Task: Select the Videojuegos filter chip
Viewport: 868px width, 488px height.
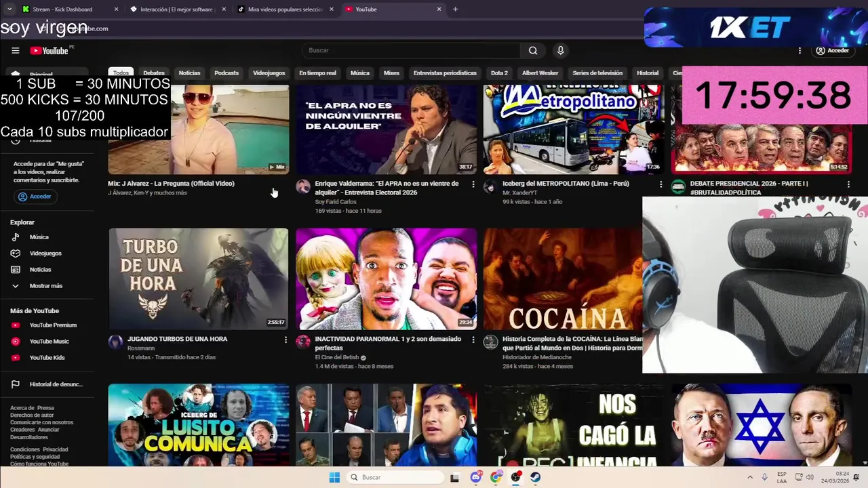Action: [x=269, y=73]
